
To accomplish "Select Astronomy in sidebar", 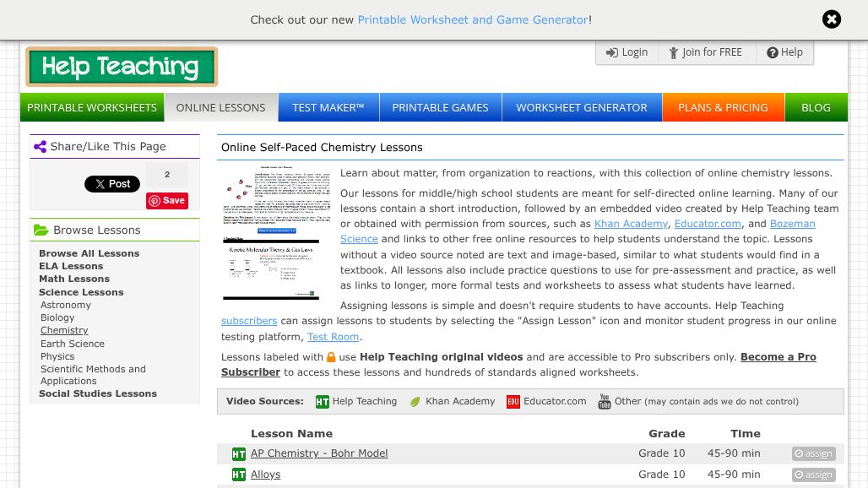I will tap(65, 305).
